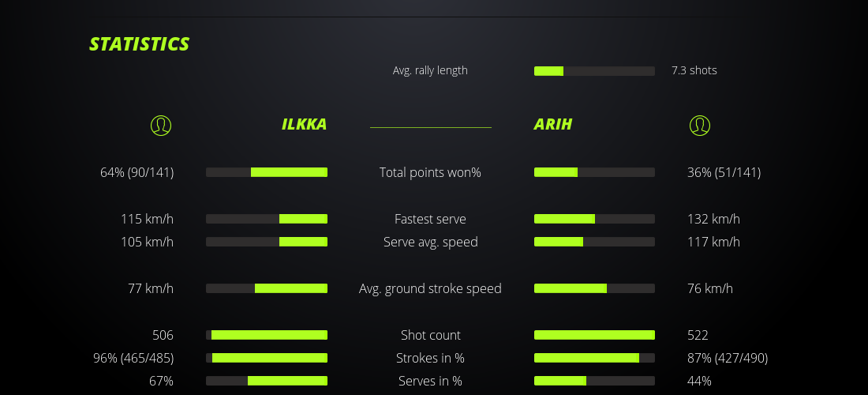Click Arih's fastest serve bar
Image resolution: width=868 pixels, height=395 pixels.
594,219
